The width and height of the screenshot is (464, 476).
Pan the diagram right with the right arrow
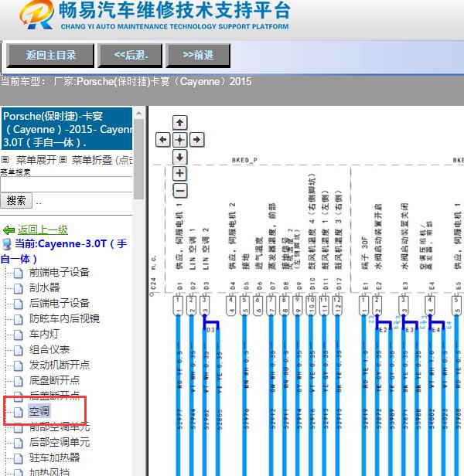(x=196, y=140)
